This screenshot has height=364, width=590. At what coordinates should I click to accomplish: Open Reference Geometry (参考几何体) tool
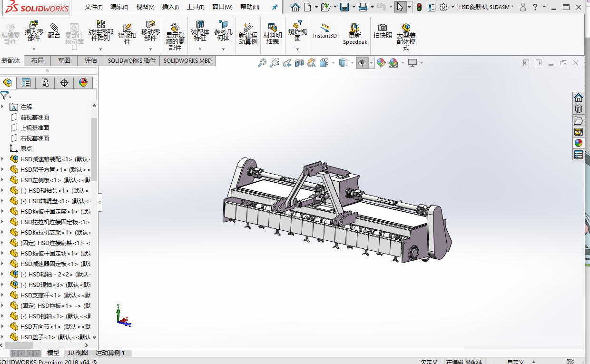coord(223,31)
